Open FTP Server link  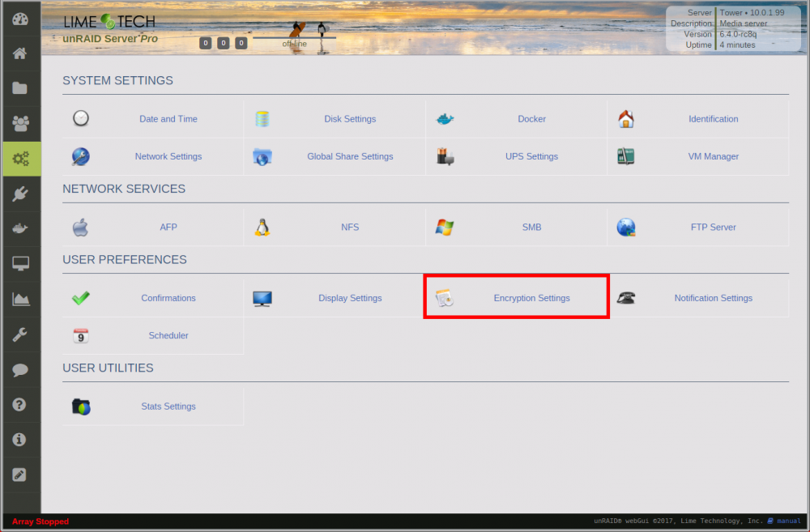click(714, 228)
